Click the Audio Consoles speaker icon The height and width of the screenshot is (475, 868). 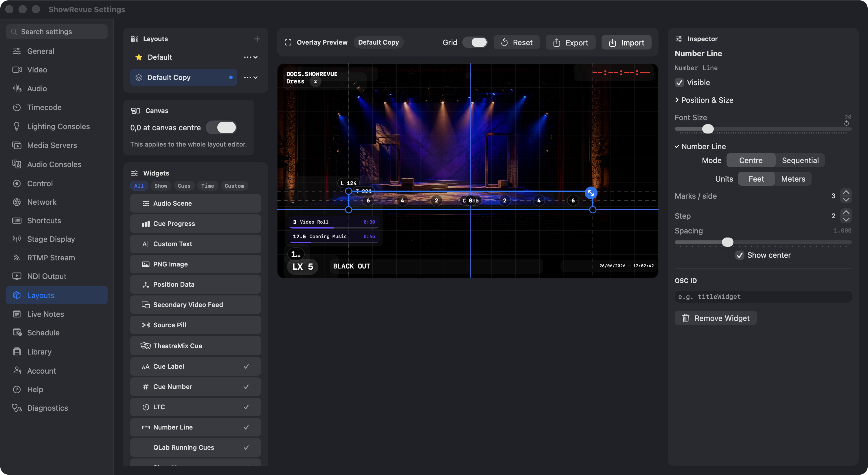click(16, 164)
